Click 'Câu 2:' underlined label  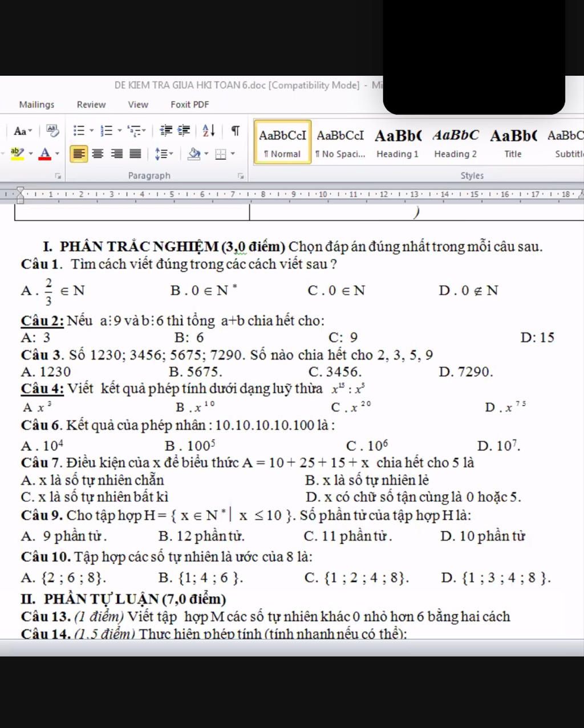tap(42, 320)
